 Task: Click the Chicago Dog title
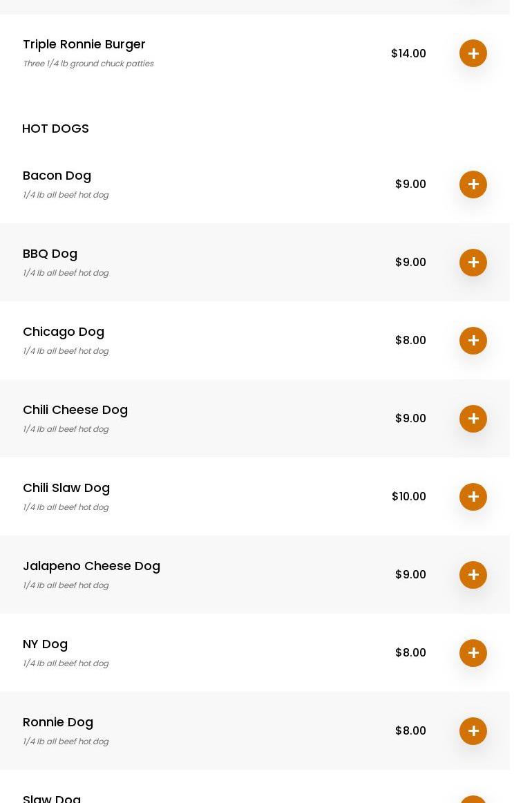64,332
